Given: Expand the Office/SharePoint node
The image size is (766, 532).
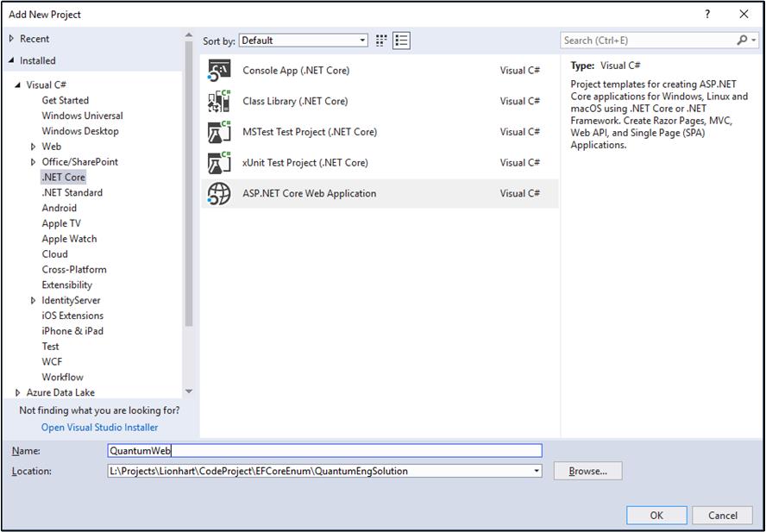Looking at the screenshot, I should tap(34, 162).
